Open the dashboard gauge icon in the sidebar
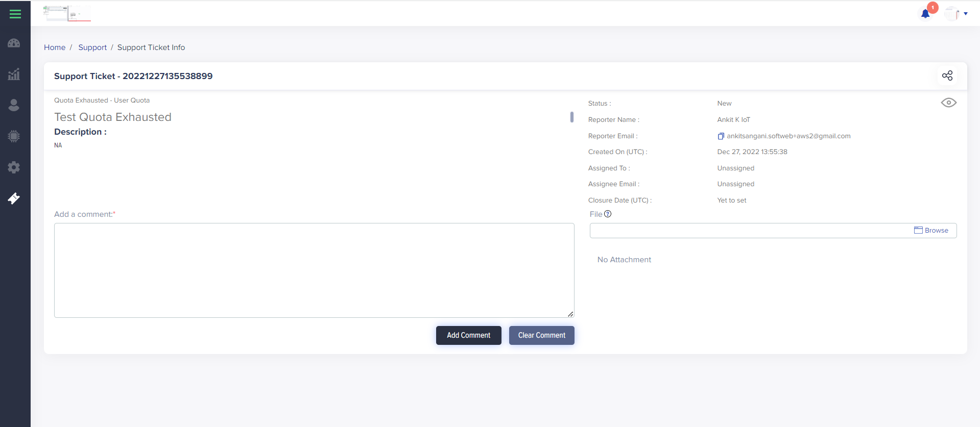 tap(14, 43)
